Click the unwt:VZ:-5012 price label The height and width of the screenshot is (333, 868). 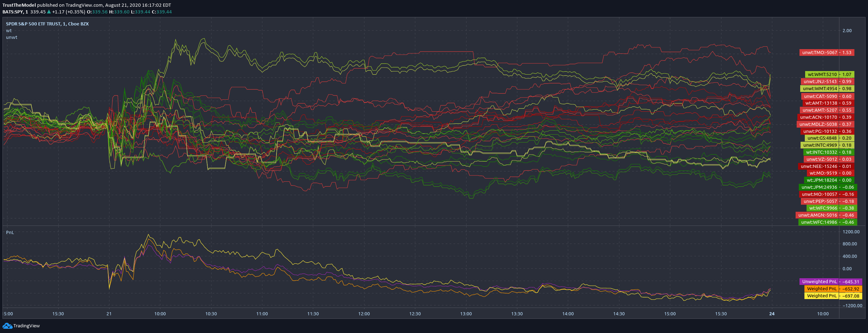[x=829, y=159]
